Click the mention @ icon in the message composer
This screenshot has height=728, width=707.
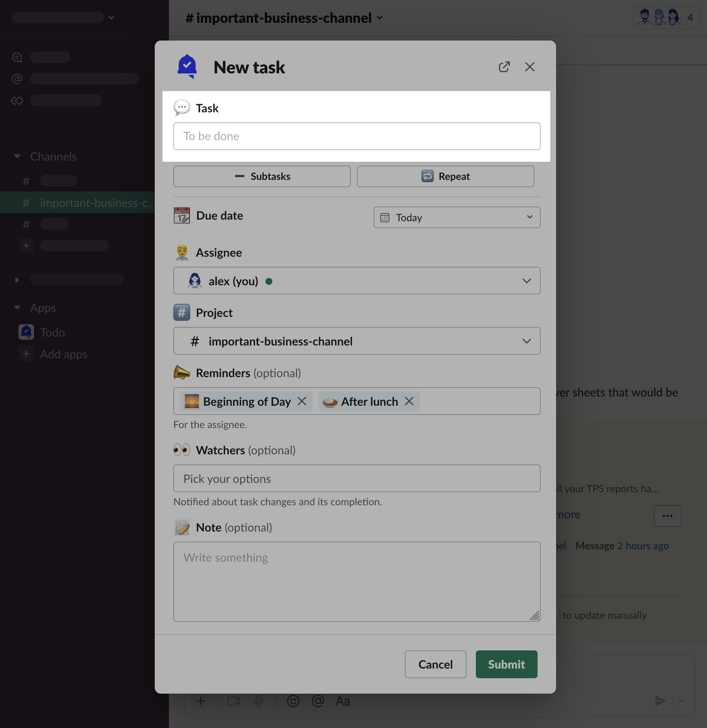[318, 701]
